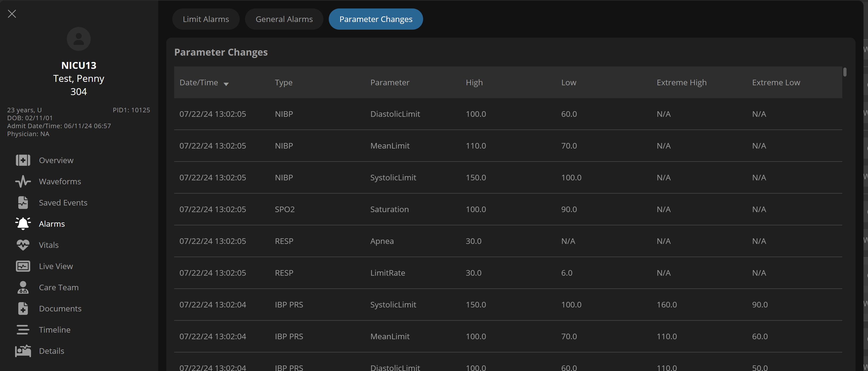Image resolution: width=868 pixels, height=371 pixels.
Task: Click the Admit Date/Time line
Action: [59, 126]
